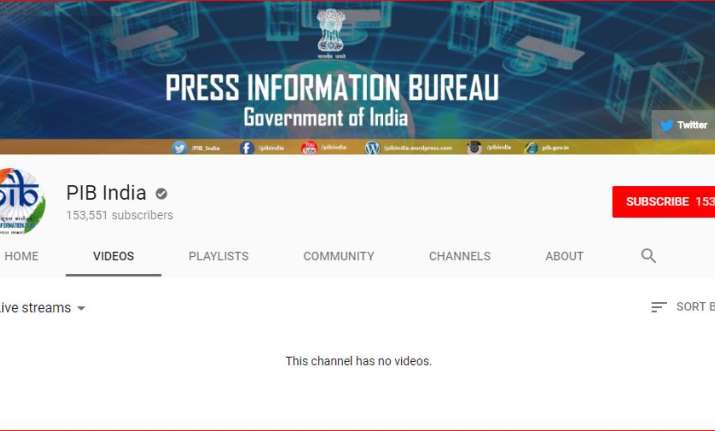Screen dimensions: 715x431
Task: Open the Playlists tab
Action: (x=218, y=256)
